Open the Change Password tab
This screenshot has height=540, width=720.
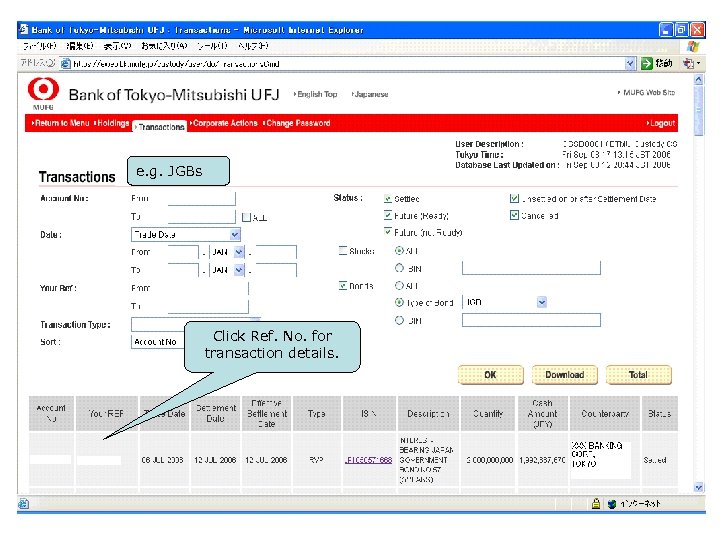[297, 123]
